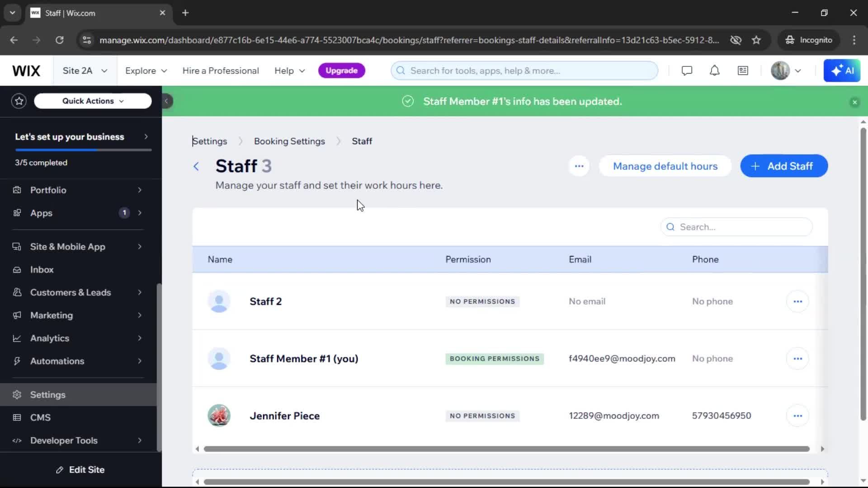This screenshot has width=868, height=488.
Task: Go to Booking Settings breadcrumb
Action: [x=289, y=141]
